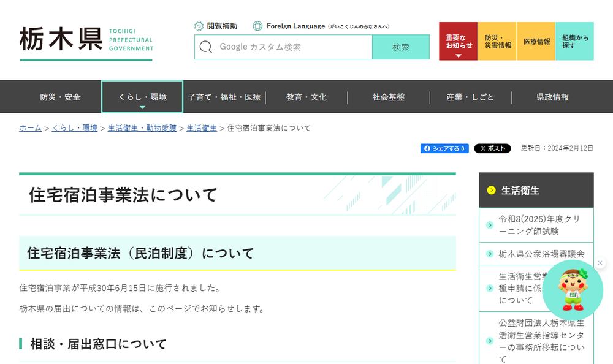Select 子育て・福祉・医療 navigation tab
This screenshot has height=364, width=613.
coord(224,97)
